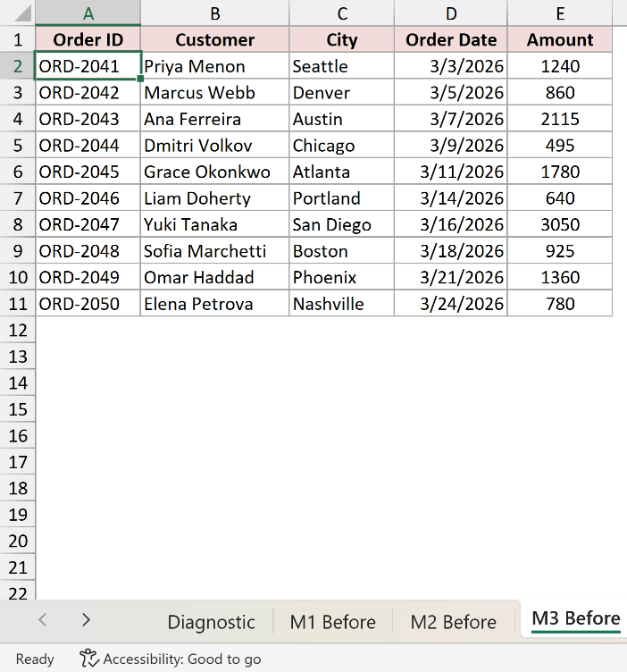Select the Amount header cell

tap(560, 40)
